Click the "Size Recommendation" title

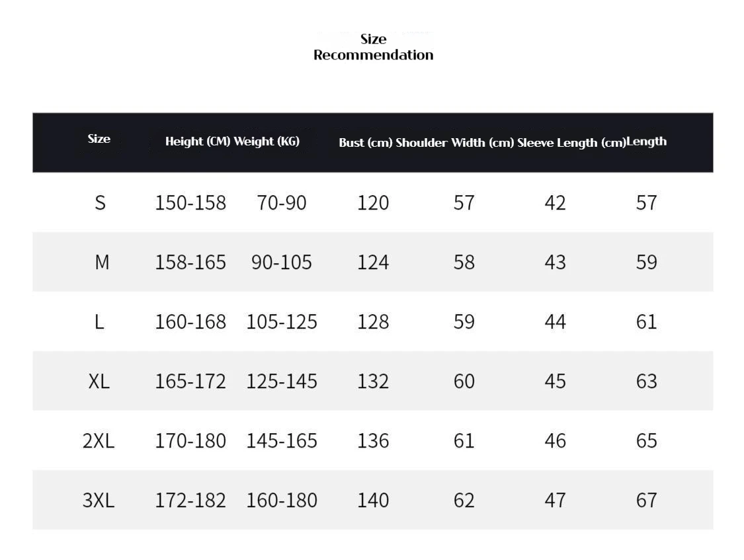click(x=373, y=47)
